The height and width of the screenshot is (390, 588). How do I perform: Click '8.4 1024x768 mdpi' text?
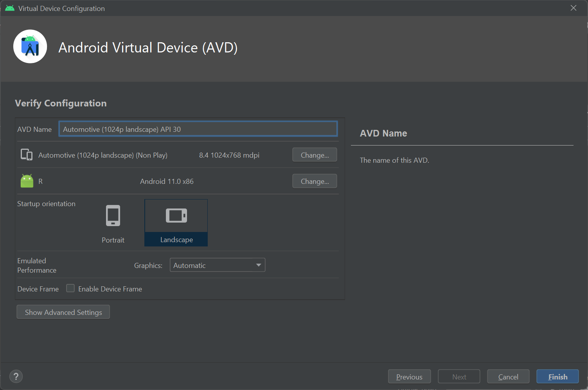pos(229,155)
